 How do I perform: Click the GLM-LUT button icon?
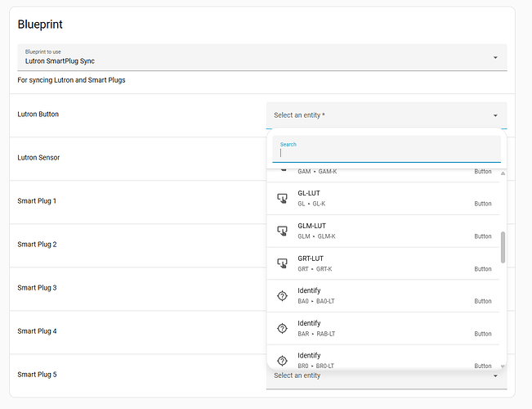click(282, 231)
